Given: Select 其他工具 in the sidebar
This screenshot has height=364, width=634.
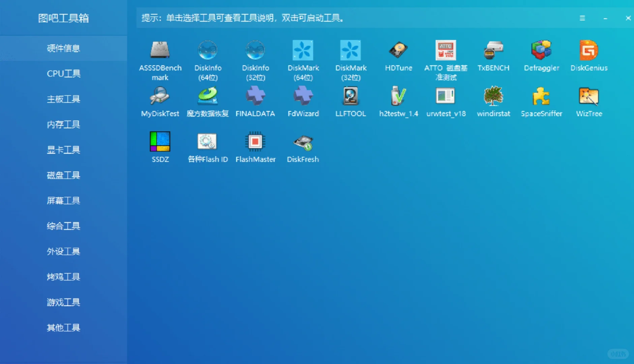Looking at the screenshot, I should (x=64, y=327).
